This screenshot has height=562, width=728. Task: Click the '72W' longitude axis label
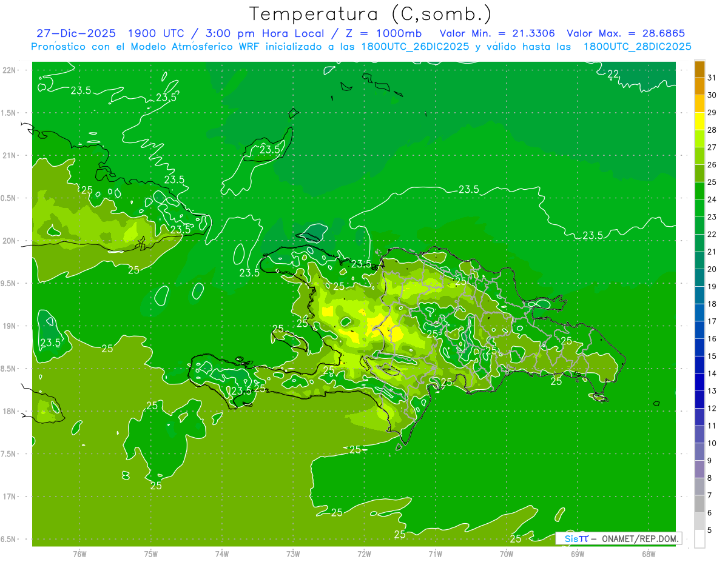pyautogui.click(x=364, y=554)
